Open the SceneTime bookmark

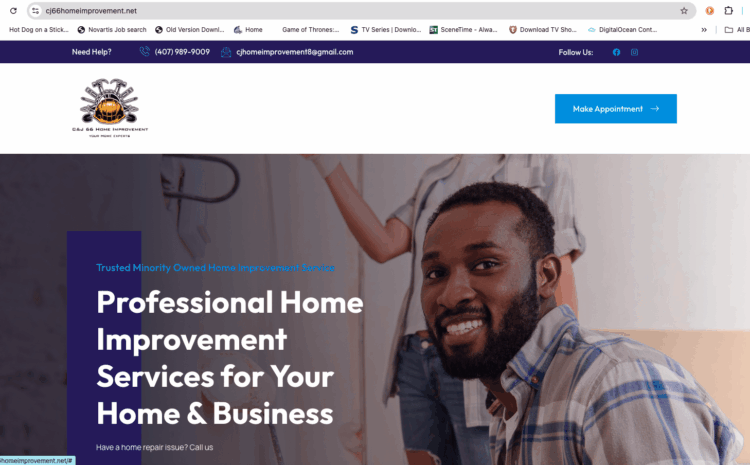(x=463, y=30)
